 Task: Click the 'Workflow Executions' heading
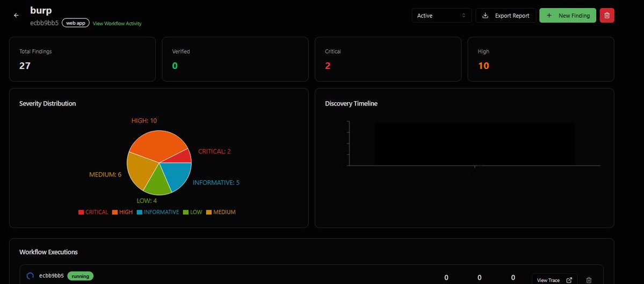(x=48, y=252)
